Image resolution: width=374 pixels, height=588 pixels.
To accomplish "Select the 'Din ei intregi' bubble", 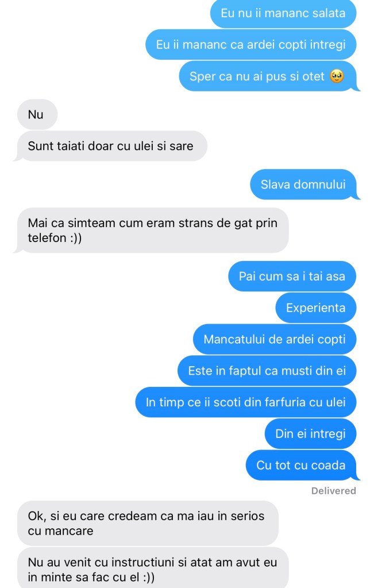I will tap(310, 434).
